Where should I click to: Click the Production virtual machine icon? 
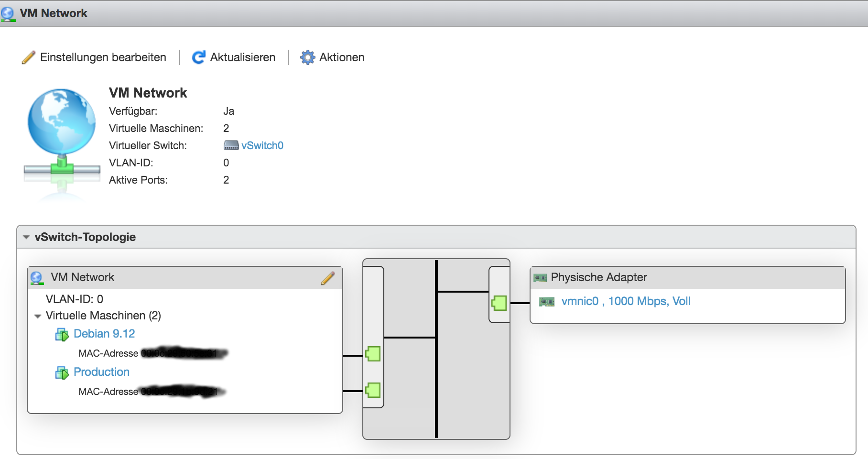click(62, 372)
